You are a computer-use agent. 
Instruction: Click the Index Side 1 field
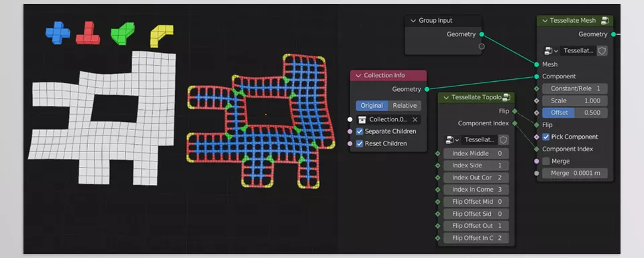point(476,166)
